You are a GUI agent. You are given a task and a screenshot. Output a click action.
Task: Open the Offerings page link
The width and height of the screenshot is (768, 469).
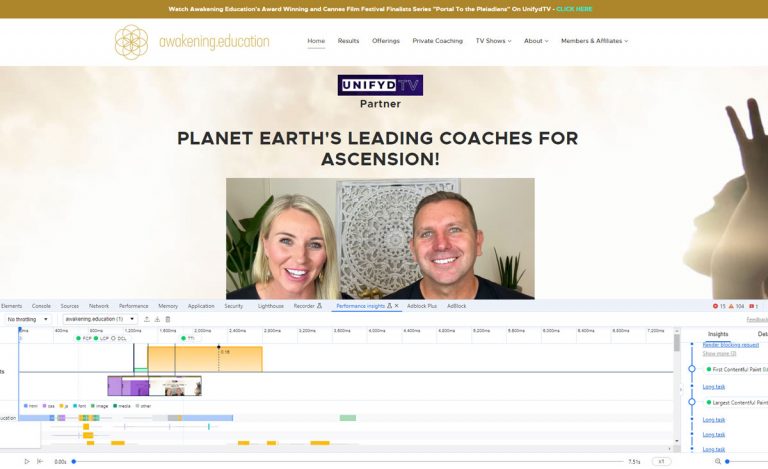point(385,41)
